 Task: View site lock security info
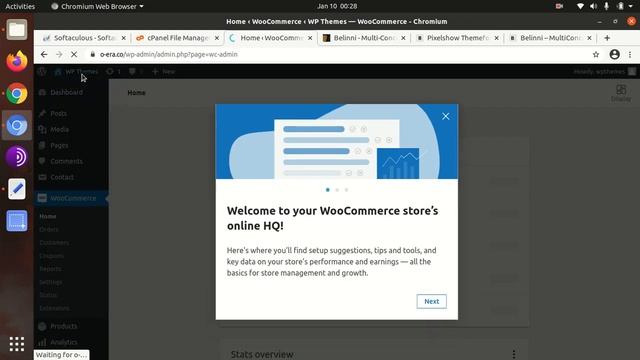[x=93, y=54]
